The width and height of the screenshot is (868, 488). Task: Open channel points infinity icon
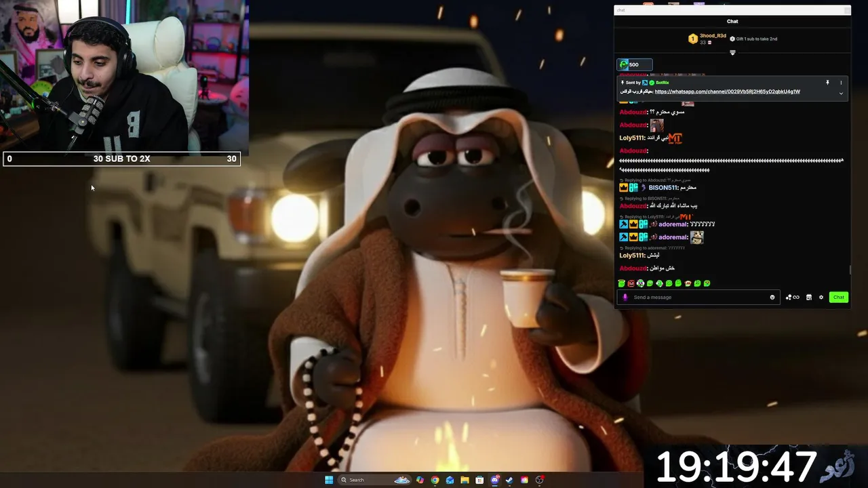pos(796,298)
